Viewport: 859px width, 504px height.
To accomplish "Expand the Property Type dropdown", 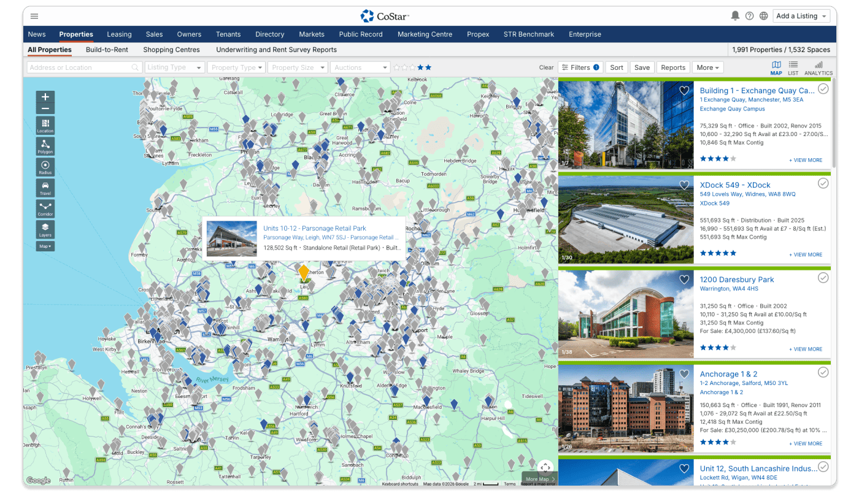I will pyautogui.click(x=236, y=67).
